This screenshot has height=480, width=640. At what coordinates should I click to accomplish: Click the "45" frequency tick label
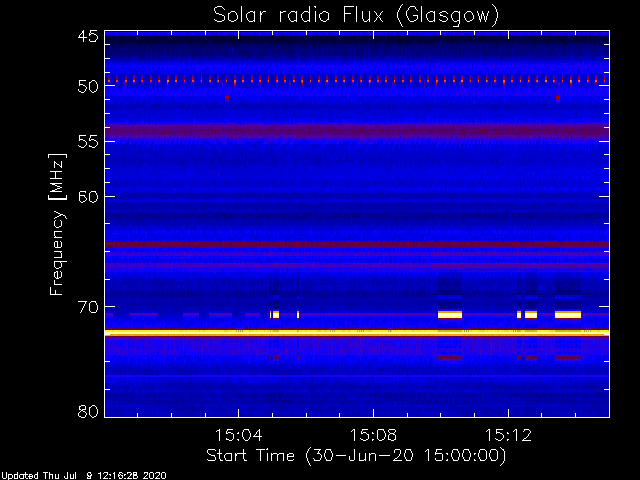pyautogui.click(x=88, y=36)
